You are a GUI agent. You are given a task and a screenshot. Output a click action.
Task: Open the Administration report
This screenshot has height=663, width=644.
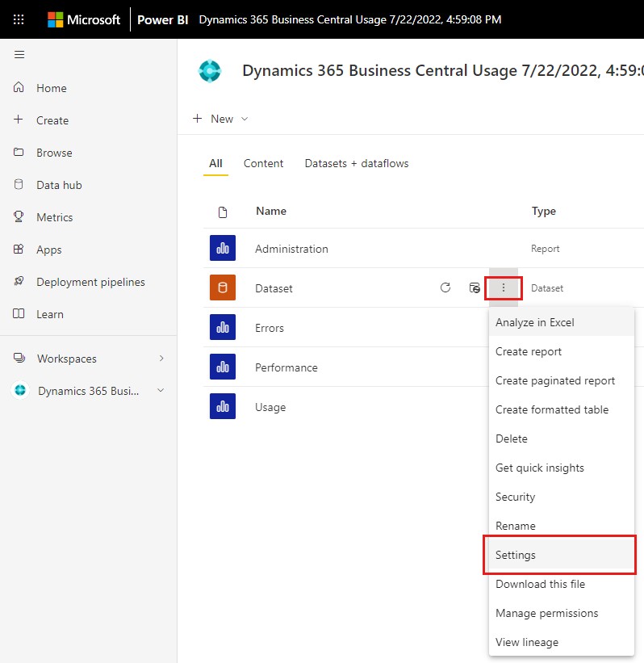click(x=291, y=249)
